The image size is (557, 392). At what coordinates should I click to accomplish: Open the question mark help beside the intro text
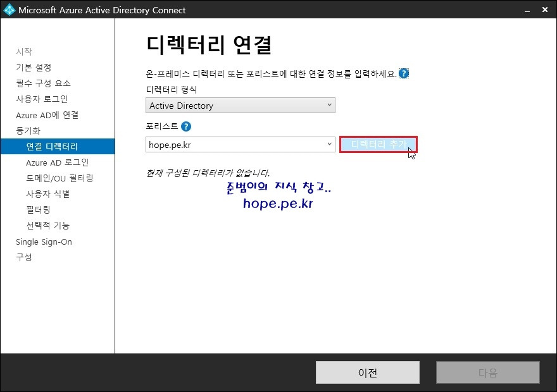pos(403,73)
